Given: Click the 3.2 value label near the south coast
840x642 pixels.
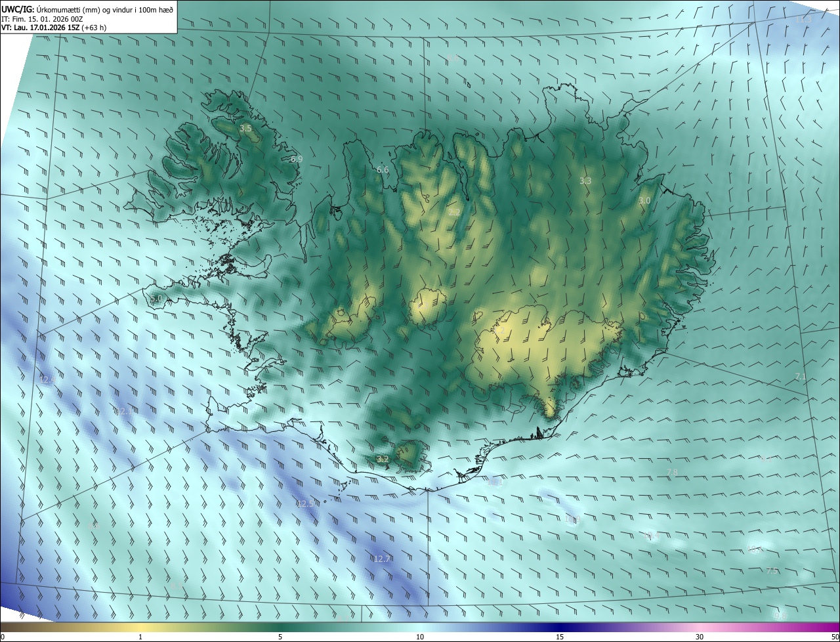Looking at the screenshot, I should [x=383, y=458].
